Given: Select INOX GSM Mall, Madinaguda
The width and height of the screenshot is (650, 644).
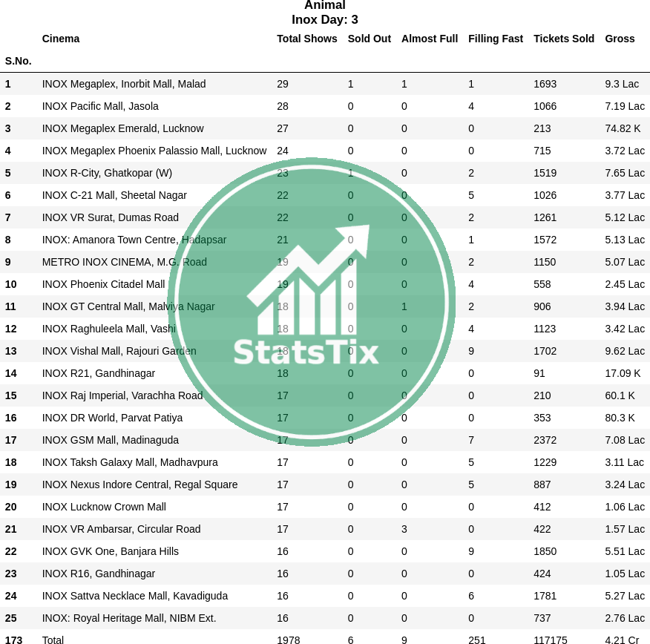Looking at the screenshot, I should point(111,440).
